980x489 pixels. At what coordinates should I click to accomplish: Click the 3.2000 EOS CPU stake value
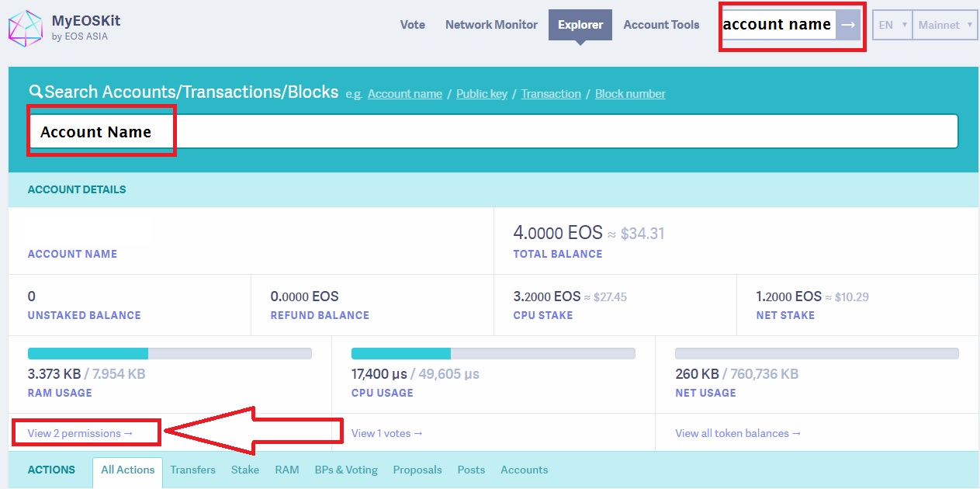[547, 297]
